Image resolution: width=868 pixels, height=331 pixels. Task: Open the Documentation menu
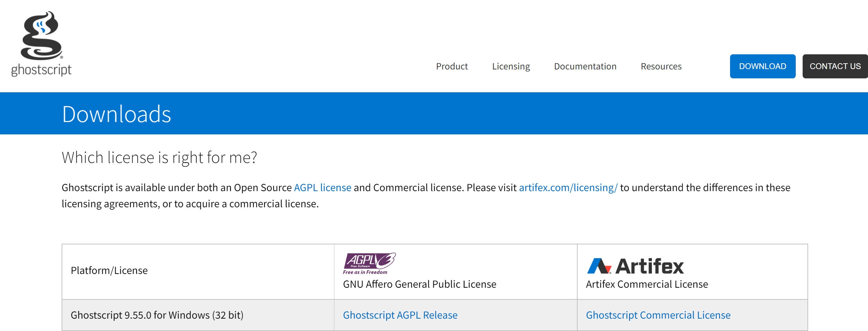coord(585,66)
